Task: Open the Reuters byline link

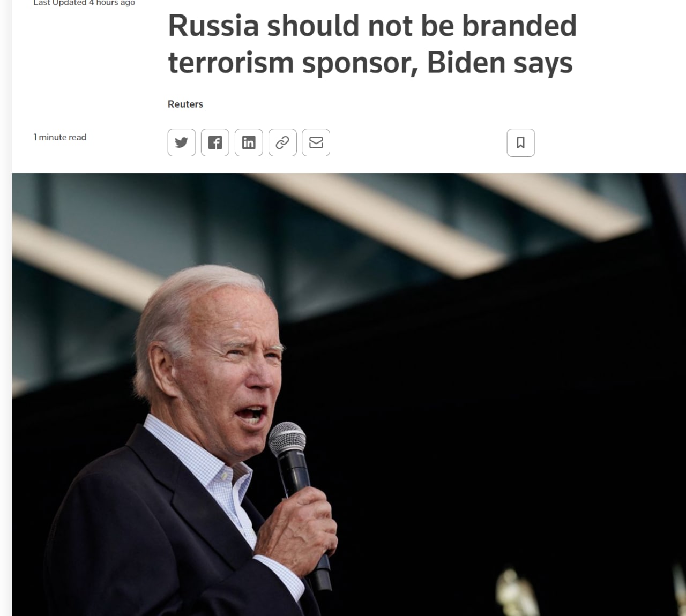Action: tap(185, 104)
